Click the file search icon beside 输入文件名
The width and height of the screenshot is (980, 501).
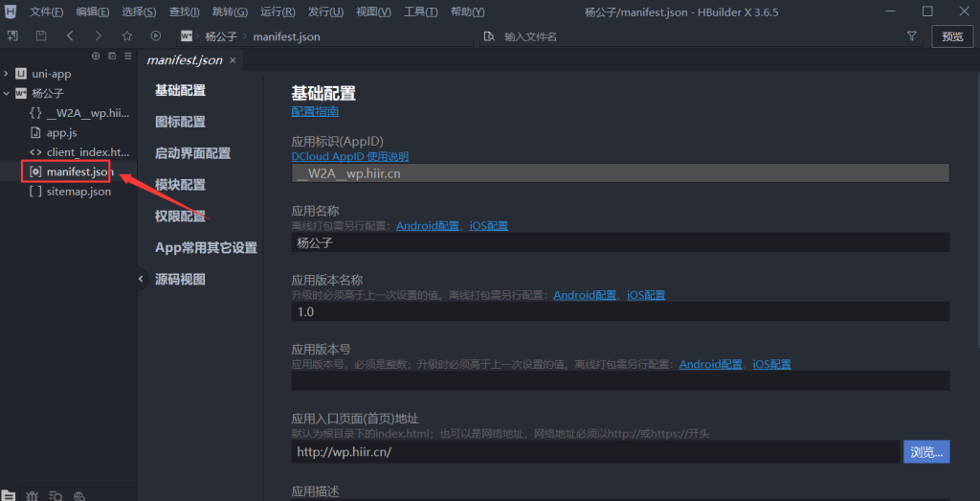coord(489,36)
